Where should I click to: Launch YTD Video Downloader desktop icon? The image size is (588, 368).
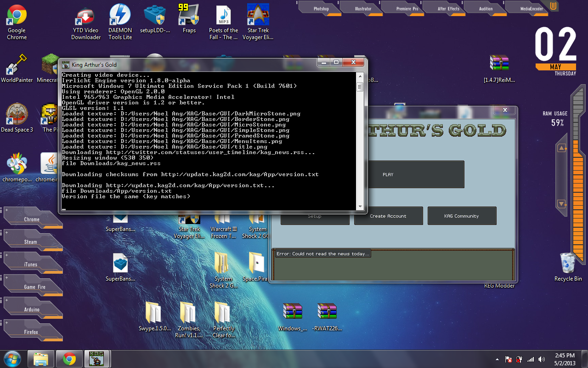coord(85,22)
